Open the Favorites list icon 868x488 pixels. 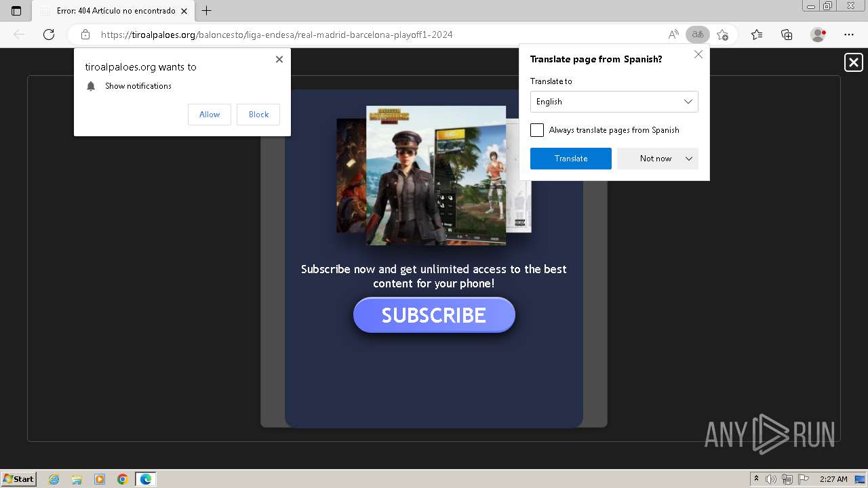point(757,35)
